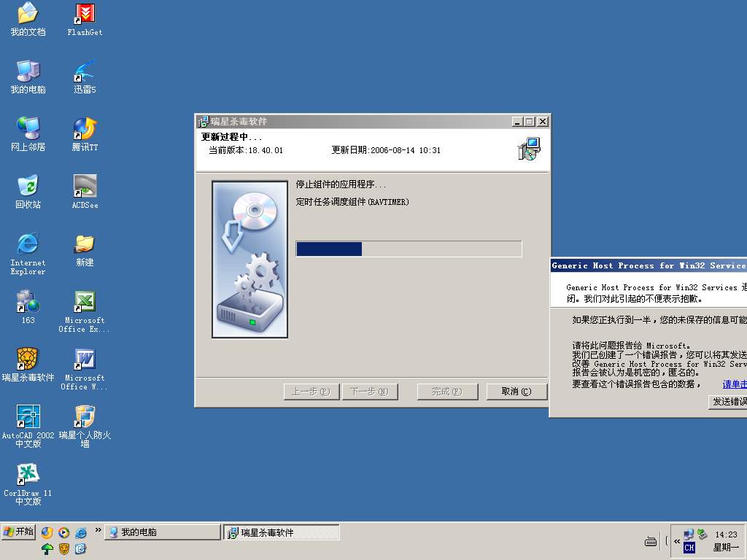Click the green umbrella quick launch icon
747x560 pixels.
[x=47, y=549]
